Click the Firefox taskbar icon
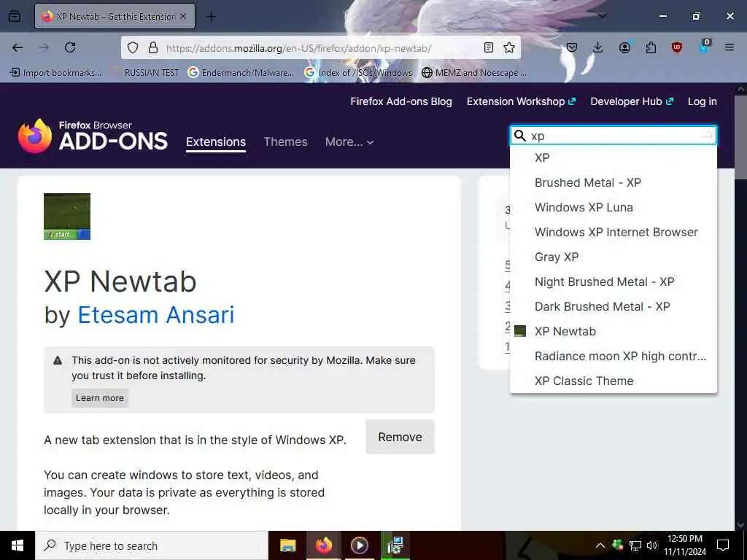This screenshot has height=560, width=747. click(x=323, y=545)
